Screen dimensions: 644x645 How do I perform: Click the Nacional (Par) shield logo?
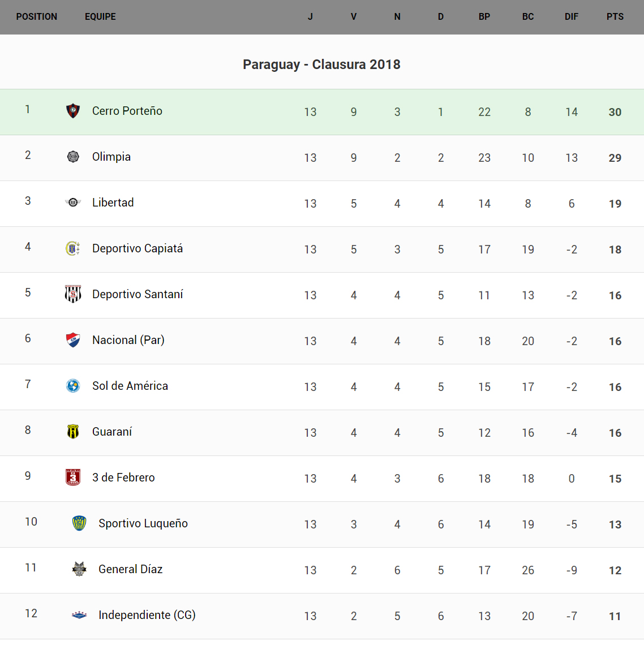73,340
